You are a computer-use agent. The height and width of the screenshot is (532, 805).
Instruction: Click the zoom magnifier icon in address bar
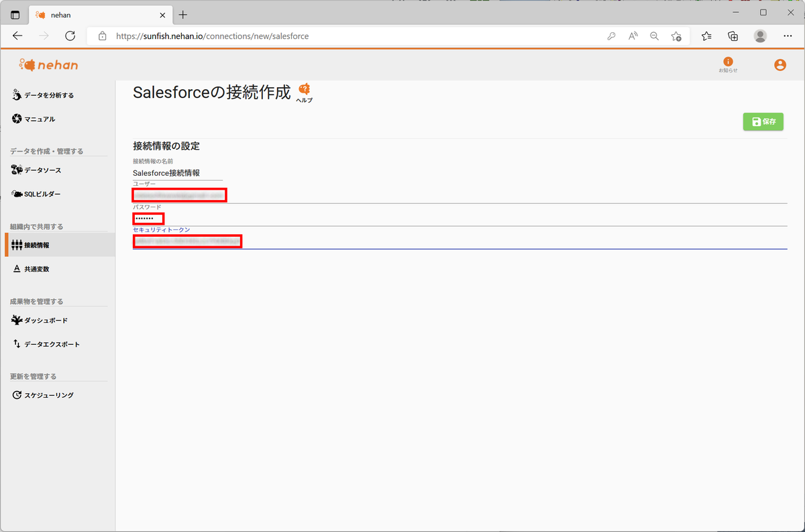tap(654, 36)
